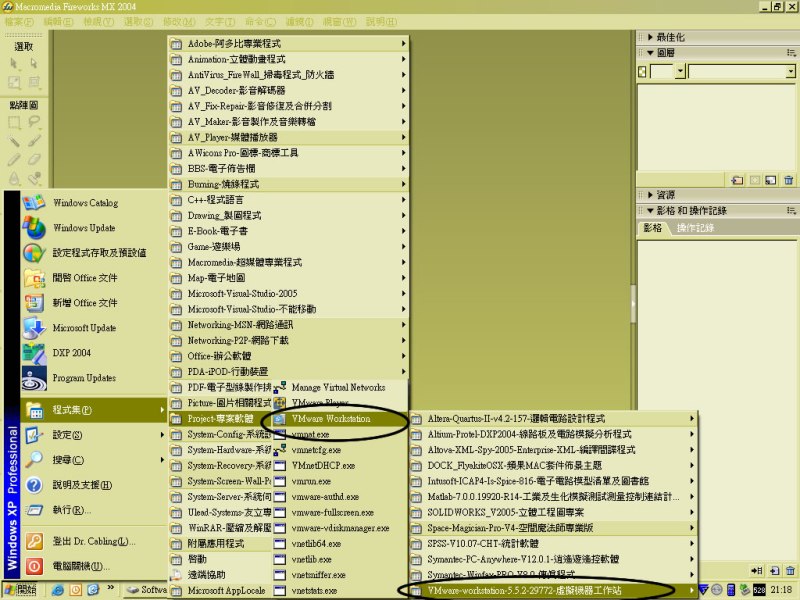Open Manage Virtual Networks
Viewport: 800px width, 600px height.
[x=338, y=388]
